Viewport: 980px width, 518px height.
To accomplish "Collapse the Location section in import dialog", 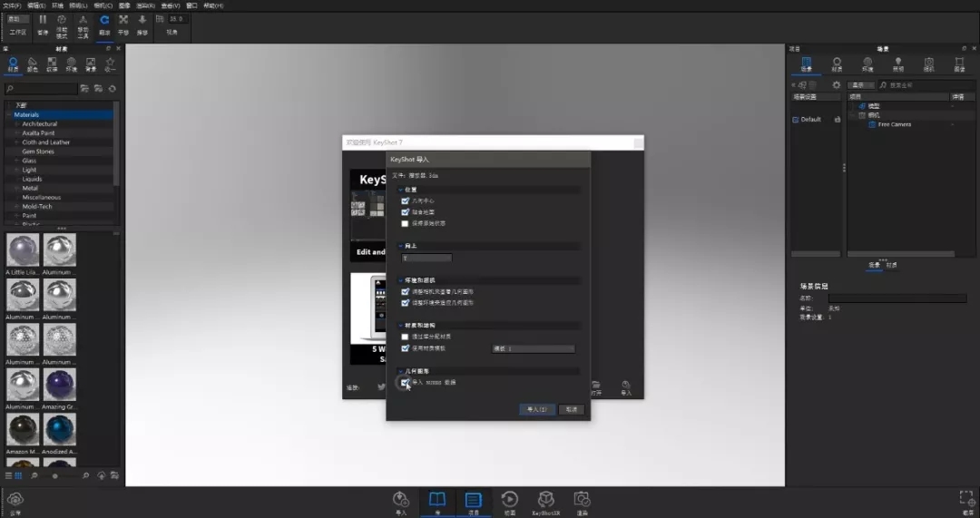I will click(x=401, y=190).
